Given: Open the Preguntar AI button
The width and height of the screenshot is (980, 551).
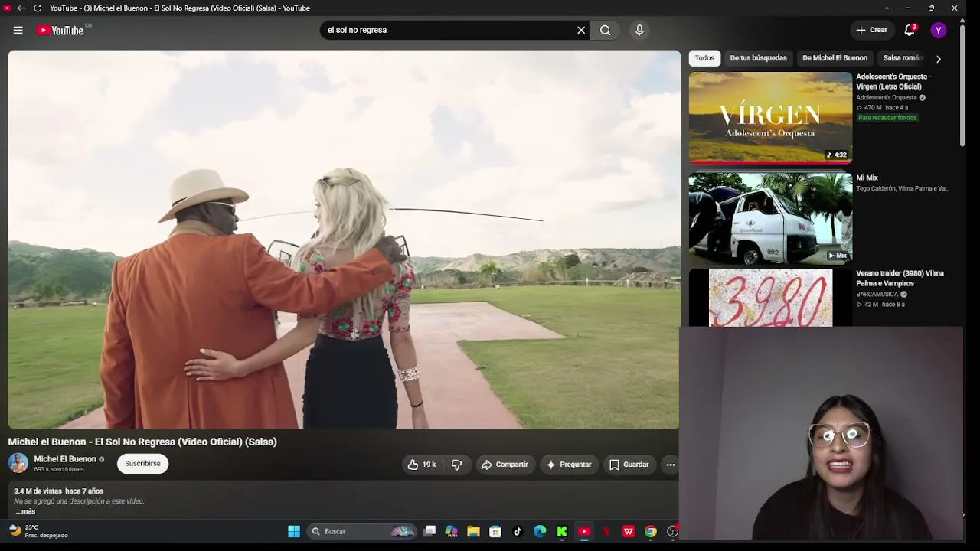Looking at the screenshot, I should [x=569, y=465].
